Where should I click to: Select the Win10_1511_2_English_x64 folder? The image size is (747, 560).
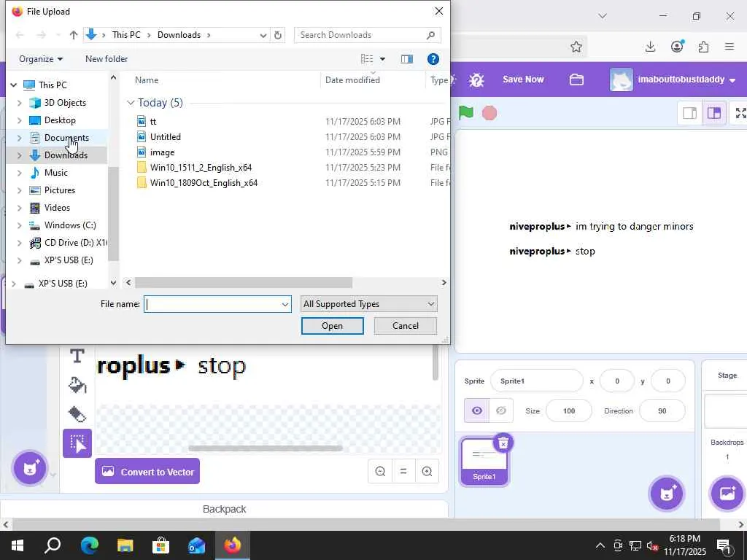201,167
